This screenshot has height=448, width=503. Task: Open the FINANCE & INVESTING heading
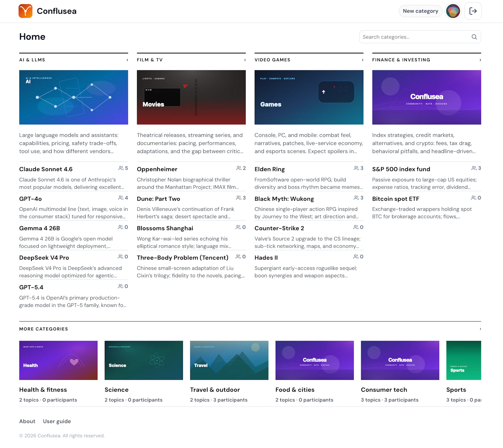401,60
